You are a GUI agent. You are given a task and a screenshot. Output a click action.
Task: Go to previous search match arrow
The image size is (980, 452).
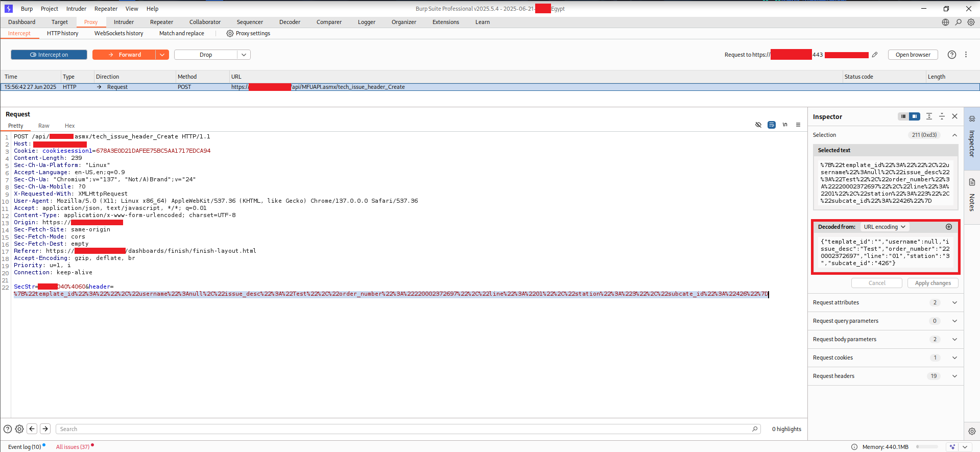pyautogui.click(x=32, y=429)
